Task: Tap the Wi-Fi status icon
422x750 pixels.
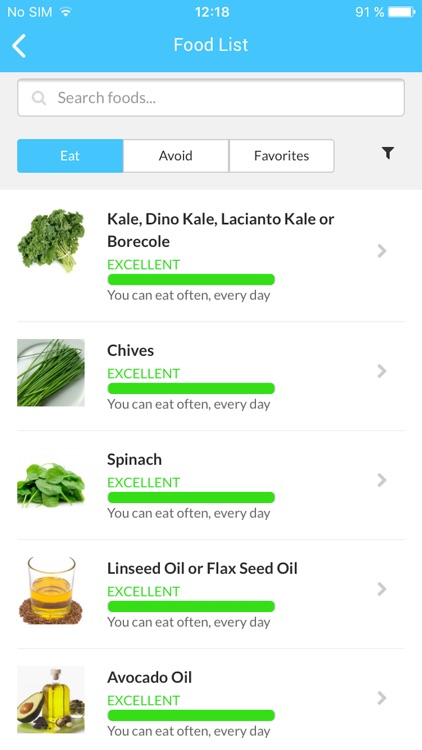Action: 65,12
